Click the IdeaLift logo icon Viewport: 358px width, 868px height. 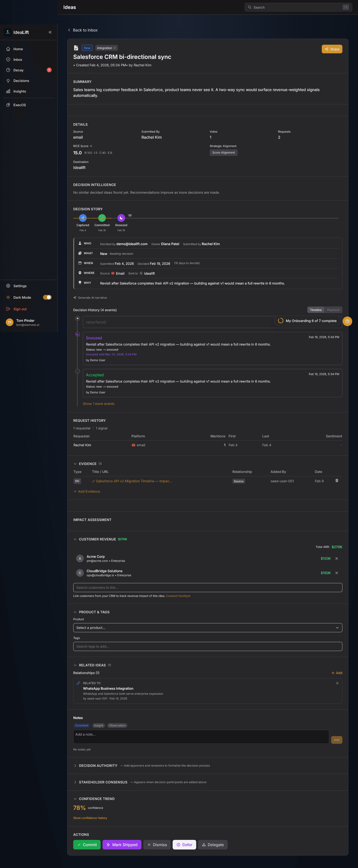[8, 32]
